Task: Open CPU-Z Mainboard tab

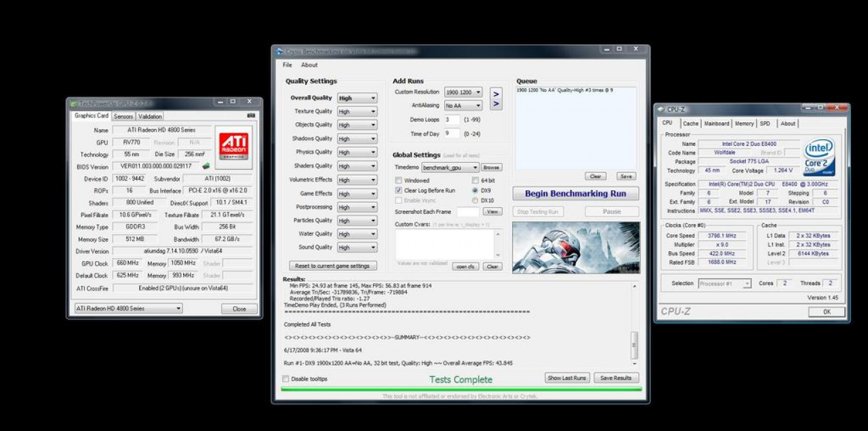Action: (x=717, y=124)
